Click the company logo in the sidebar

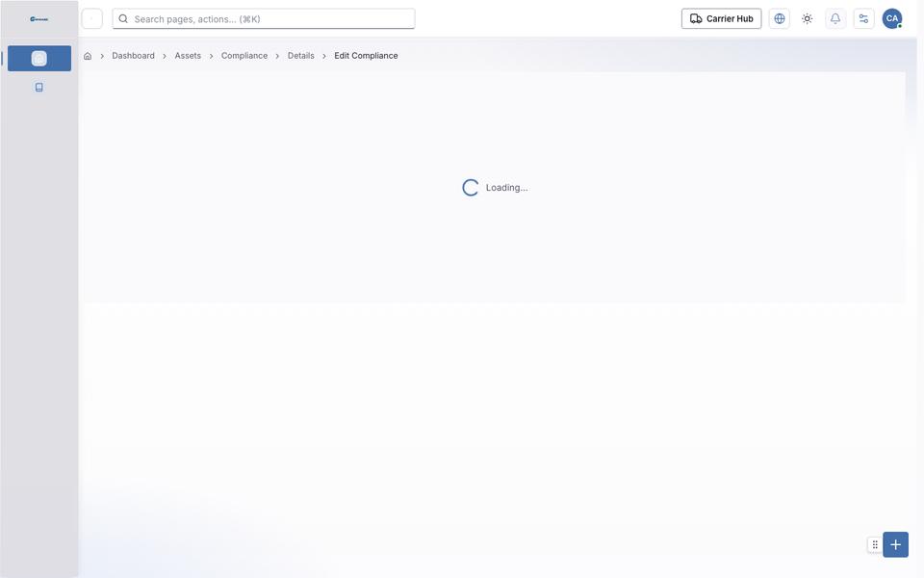[38, 19]
